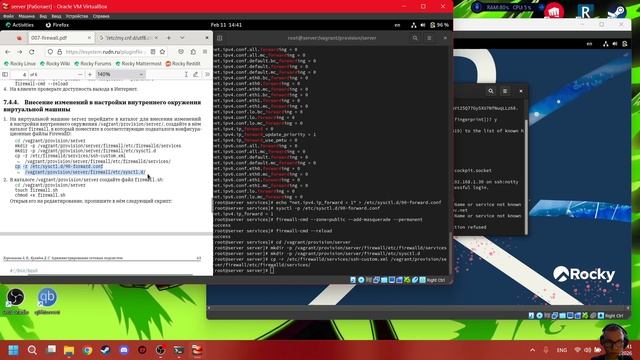Reload the current Firefox page
Viewport: 640px width, 360px height.
click(31, 52)
